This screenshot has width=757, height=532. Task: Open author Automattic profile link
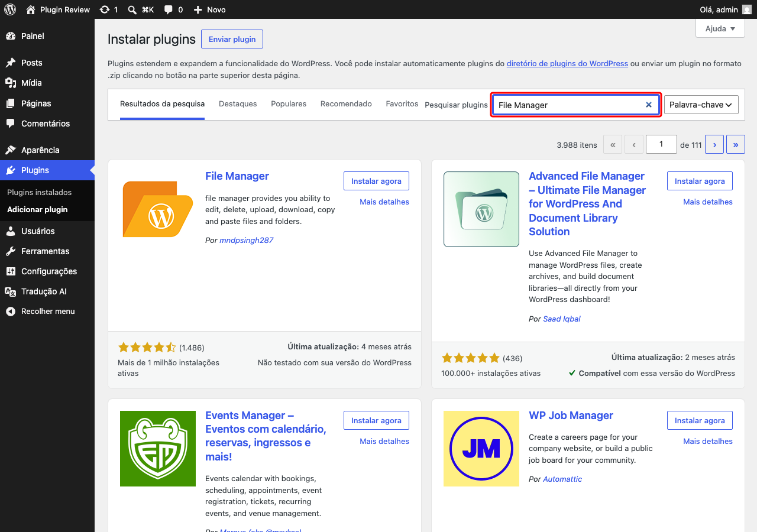click(562, 479)
